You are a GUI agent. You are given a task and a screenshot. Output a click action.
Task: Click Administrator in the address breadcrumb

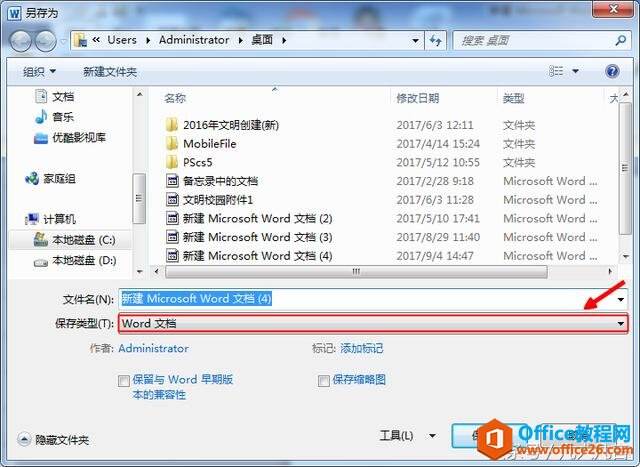(x=194, y=40)
